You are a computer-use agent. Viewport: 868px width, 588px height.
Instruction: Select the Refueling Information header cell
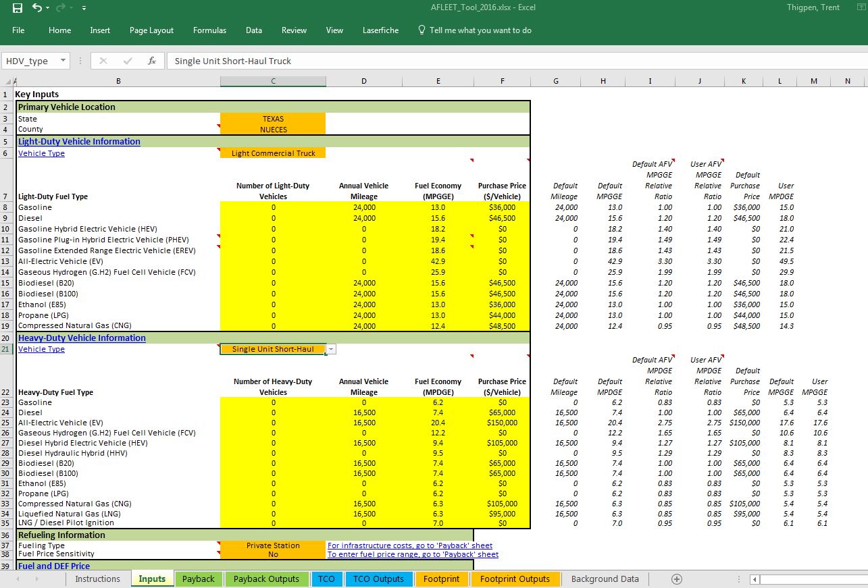pos(244,535)
